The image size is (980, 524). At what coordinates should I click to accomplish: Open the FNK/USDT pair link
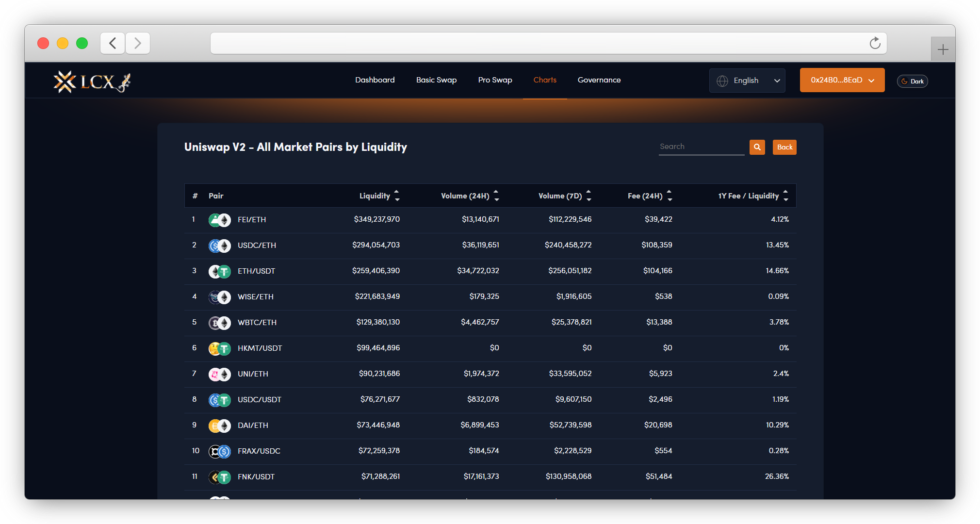coord(256,477)
